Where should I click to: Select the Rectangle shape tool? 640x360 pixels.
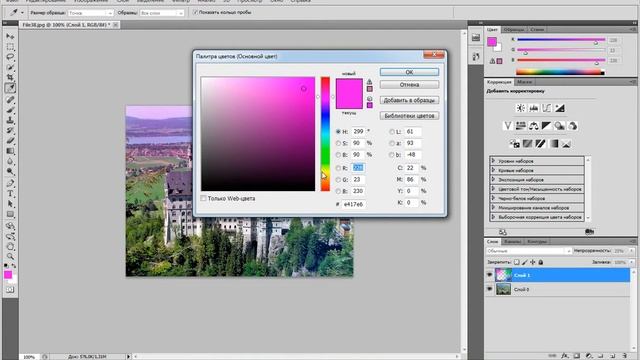click(10, 214)
